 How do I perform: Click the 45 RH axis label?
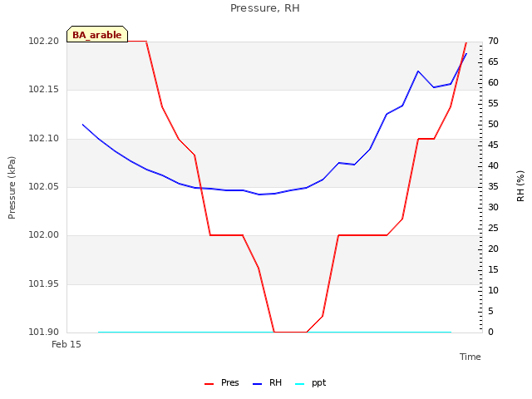pyautogui.click(x=493, y=145)
